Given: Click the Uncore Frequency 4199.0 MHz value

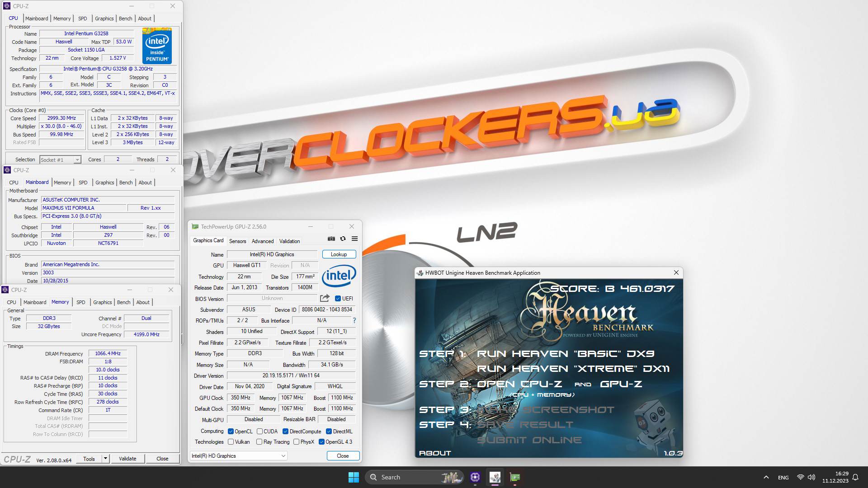Looking at the screenshot, I should click(146, 334).
